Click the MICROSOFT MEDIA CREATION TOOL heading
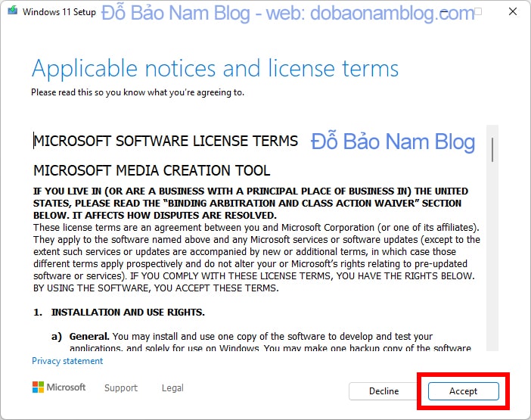Image resolution: width=531 pixels, height=420 pixels. pos(152,170)
